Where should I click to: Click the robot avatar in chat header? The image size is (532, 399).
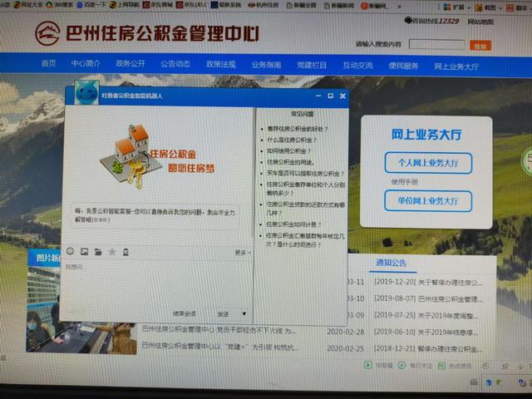[86, 92]
